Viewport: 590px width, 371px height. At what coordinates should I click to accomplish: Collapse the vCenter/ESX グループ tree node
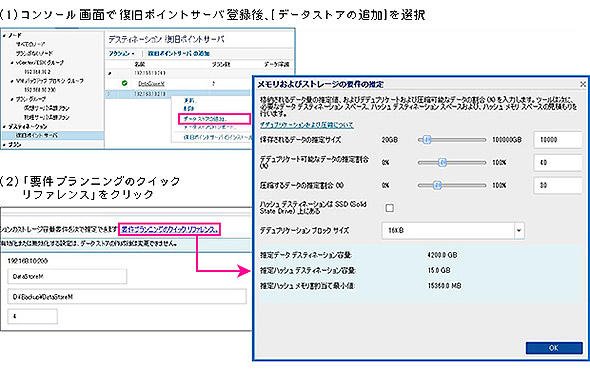pos(12,62)
